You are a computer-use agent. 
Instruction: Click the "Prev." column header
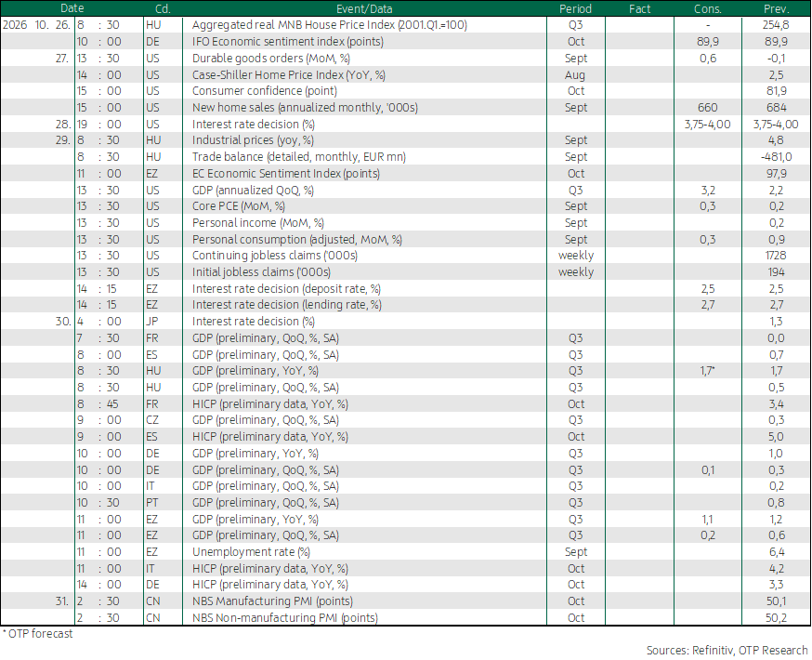click(776, 8)
